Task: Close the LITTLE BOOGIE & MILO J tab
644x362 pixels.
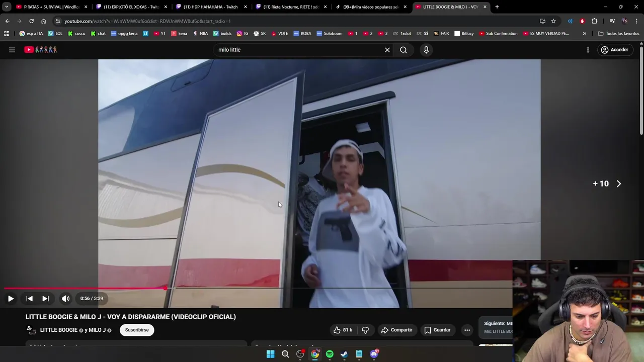Action: [x=485, y=7]
